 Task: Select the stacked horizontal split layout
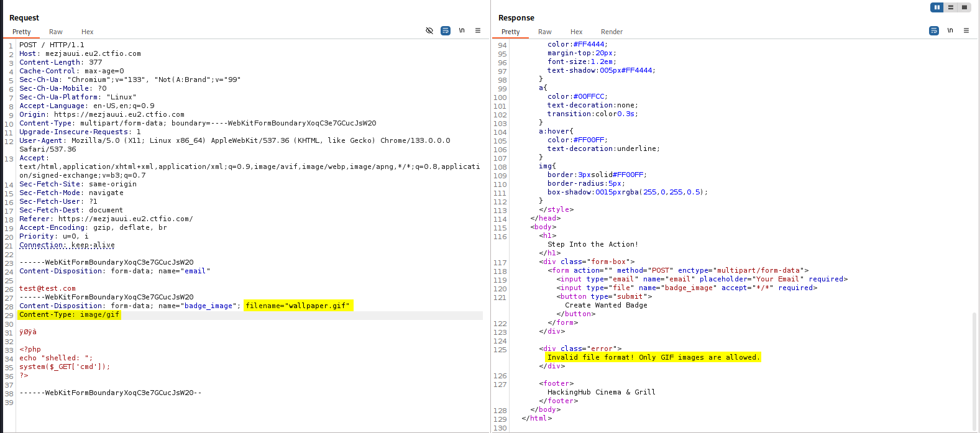[x=951, y=7]
